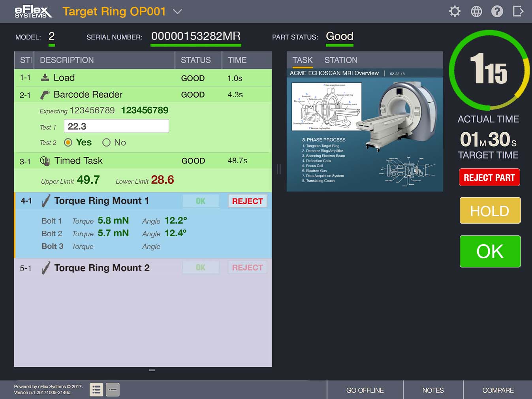Click the vertical panel splitter handle
Screen dimensions: 532x399
[279, 169]
